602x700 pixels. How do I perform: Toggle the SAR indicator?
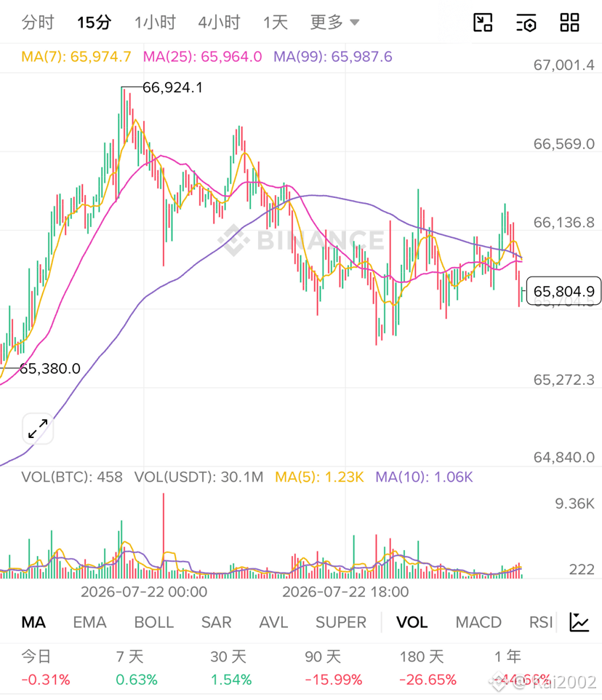(216, 622)
